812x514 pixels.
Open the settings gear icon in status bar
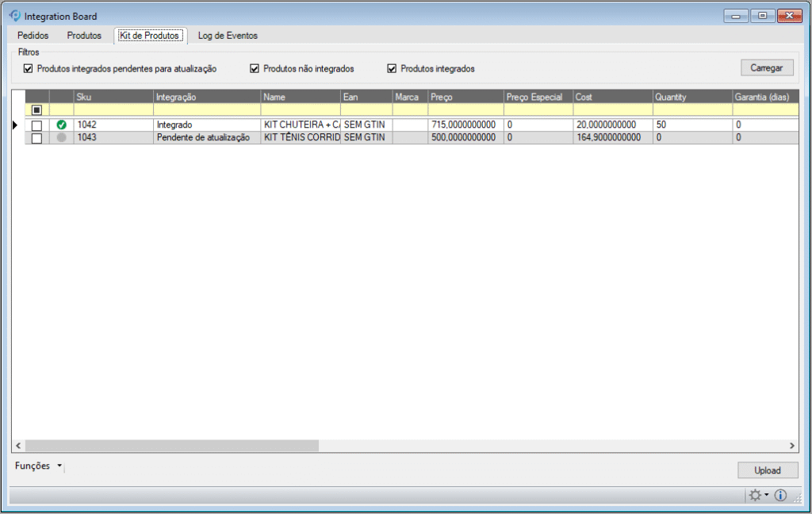[755, 495]
